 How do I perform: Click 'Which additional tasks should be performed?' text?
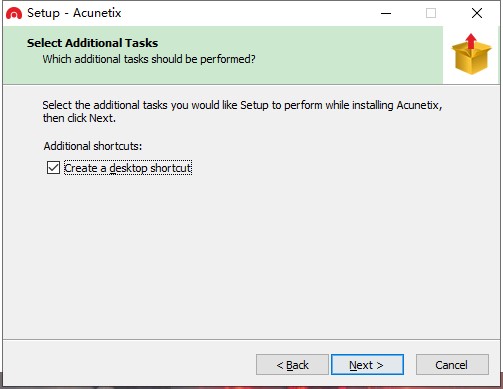[149, 59]
